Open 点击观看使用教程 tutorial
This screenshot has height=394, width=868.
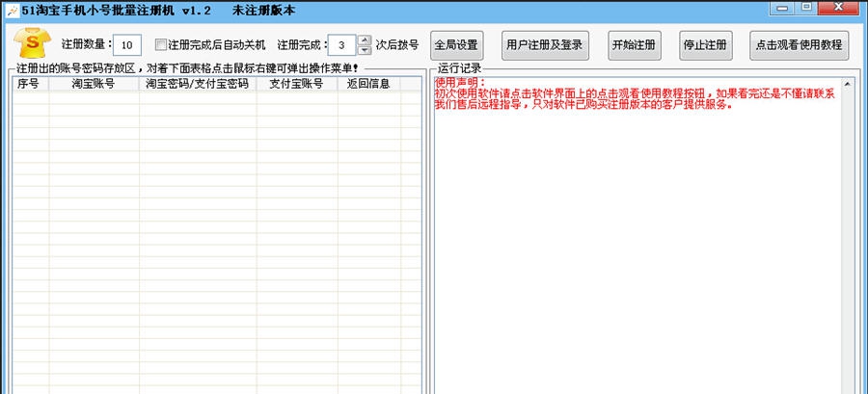tap(799, 45)
